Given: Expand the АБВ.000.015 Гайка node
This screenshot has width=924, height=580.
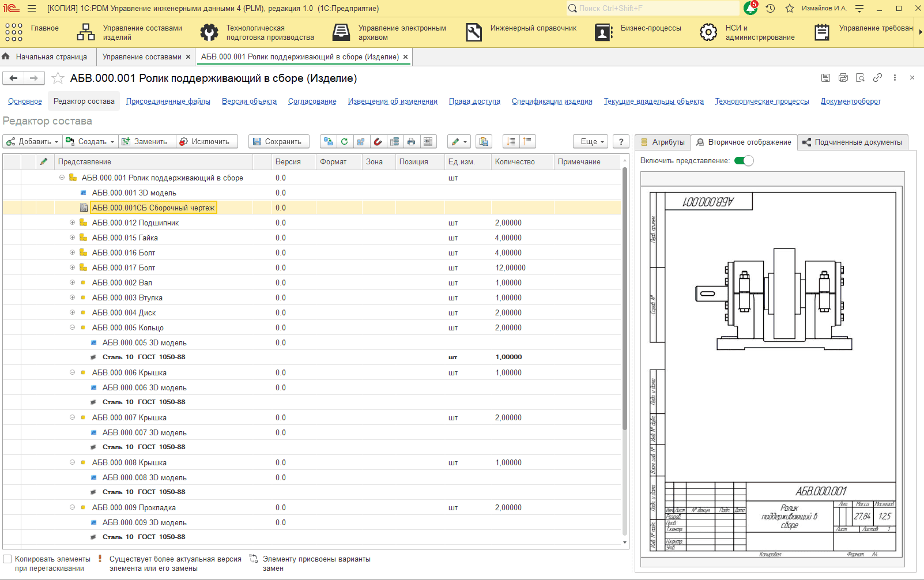Looking at the screenshot, I should coord(72,238).
